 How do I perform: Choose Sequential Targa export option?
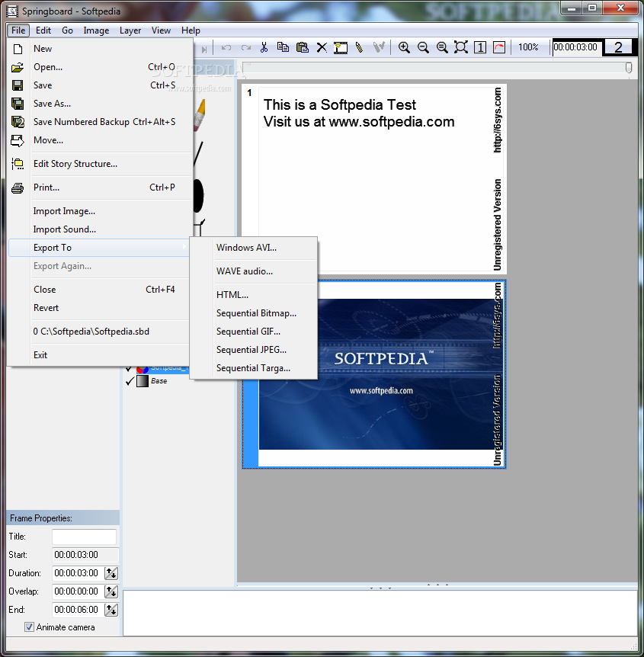[x=254, y=368]
